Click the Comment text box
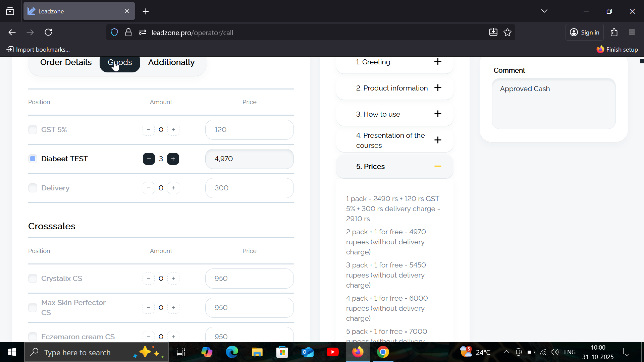Image resolution: width=644 pixels, height=362 pixels. pos(553,104)
